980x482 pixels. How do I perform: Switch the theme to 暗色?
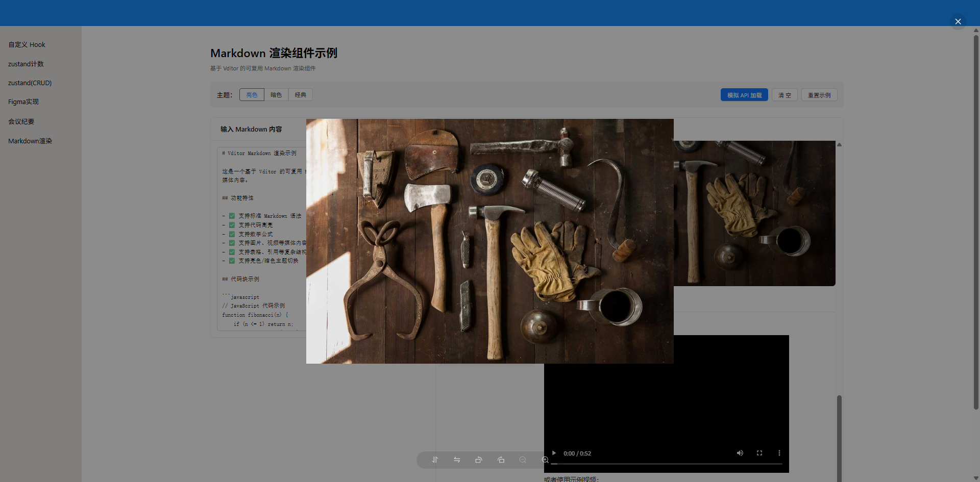[x=276, y=95]
